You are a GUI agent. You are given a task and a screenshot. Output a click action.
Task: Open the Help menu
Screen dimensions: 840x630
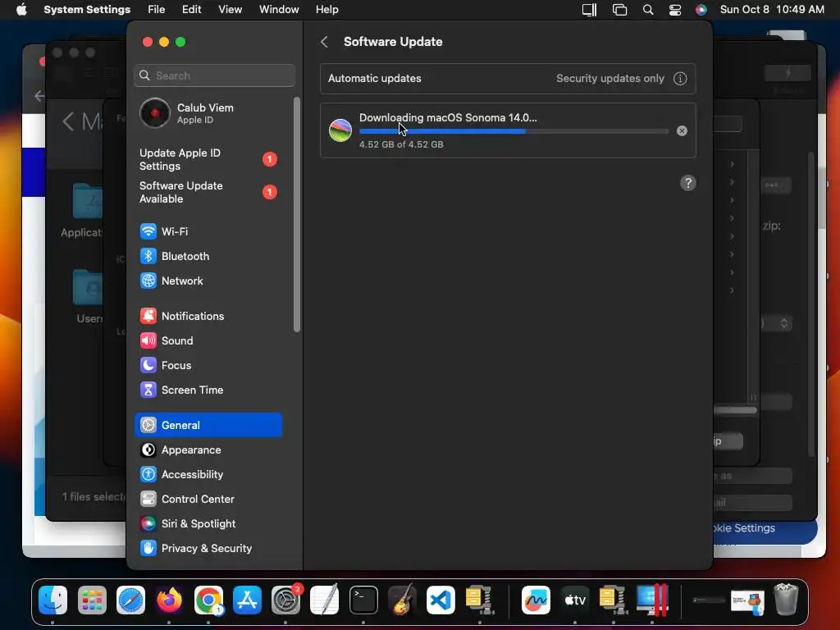tap(326, 10)
